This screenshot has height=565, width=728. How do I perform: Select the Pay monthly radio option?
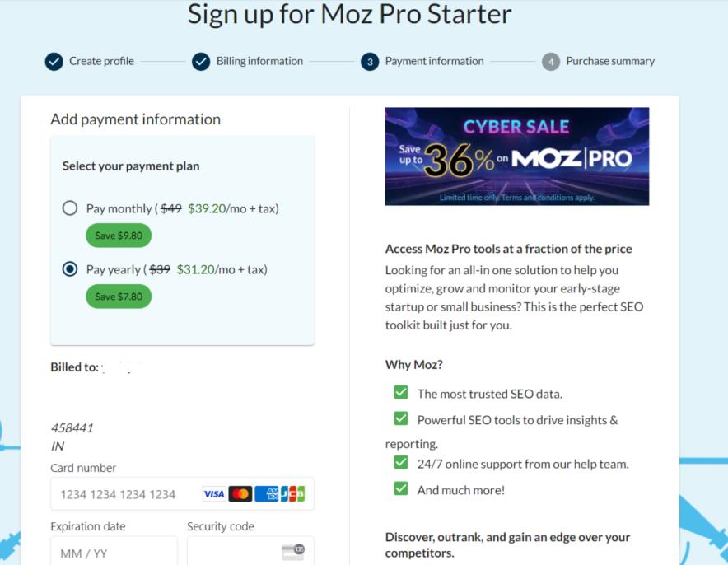[x=70, y=208]
